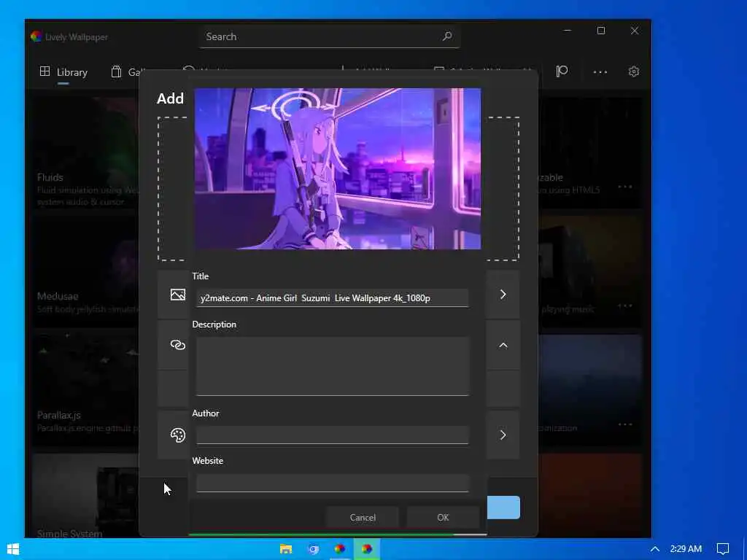
Task: Expand the right chevron next to the Author row
Action: [x=503, y=435]
